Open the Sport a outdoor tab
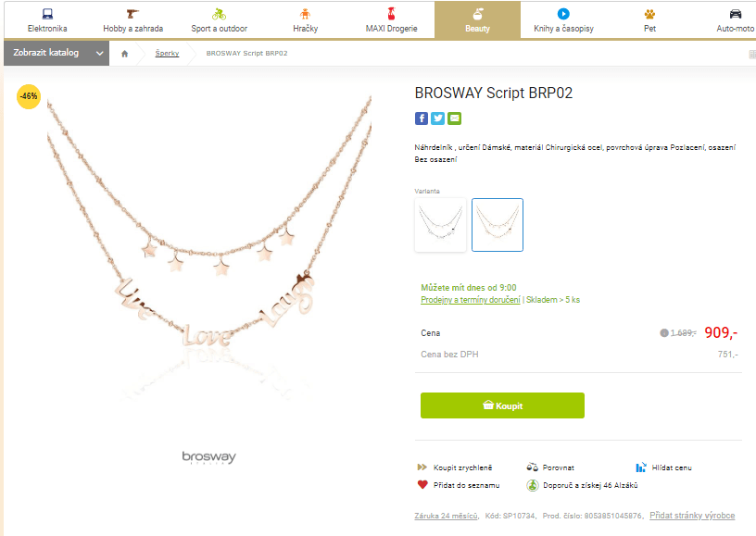This screenshot has width=756, height=536. 219,20
